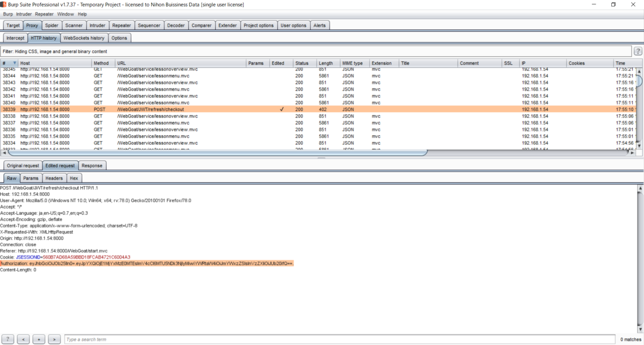Sort by the Status column header
The width and height of the screenshot is (644, 345).
point(305,63)
